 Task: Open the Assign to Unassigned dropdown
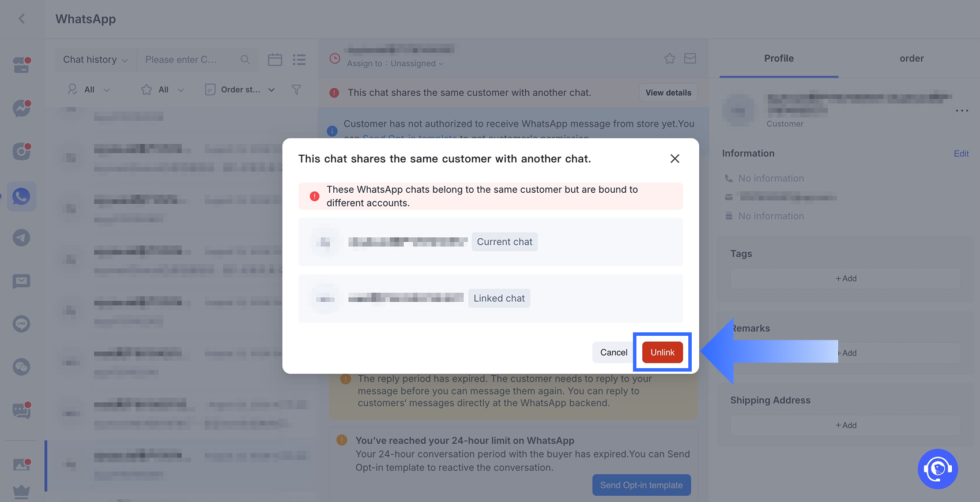pyautogui.click(x=395, y=63)
